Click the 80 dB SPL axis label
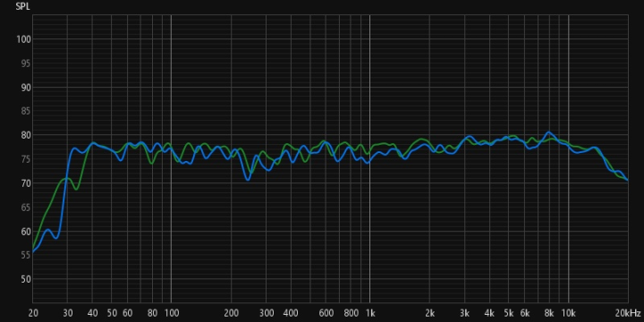The height and width of the screenshot is (322, 644). pyautogui.click(x=25, y=135)
